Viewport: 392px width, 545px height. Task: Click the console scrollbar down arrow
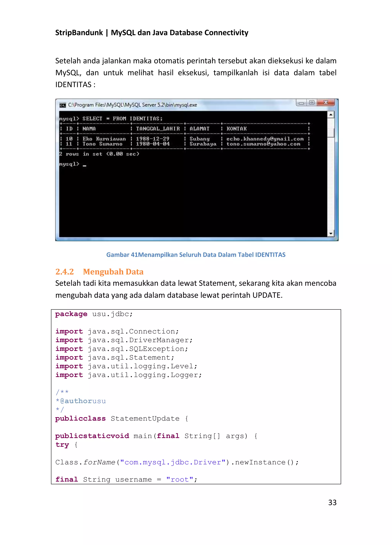coord(331,233)
